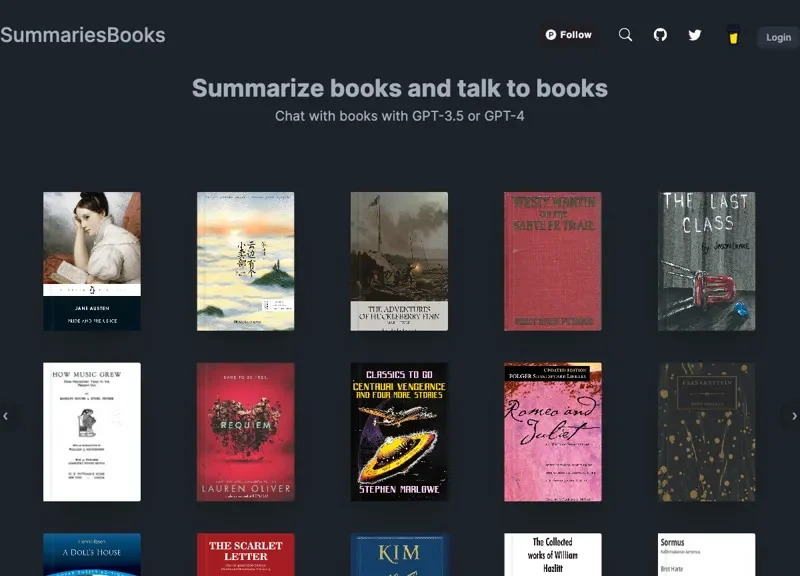Open the blue Kim book cover
The width and height of the screenshot is (800, 576).
399,555
